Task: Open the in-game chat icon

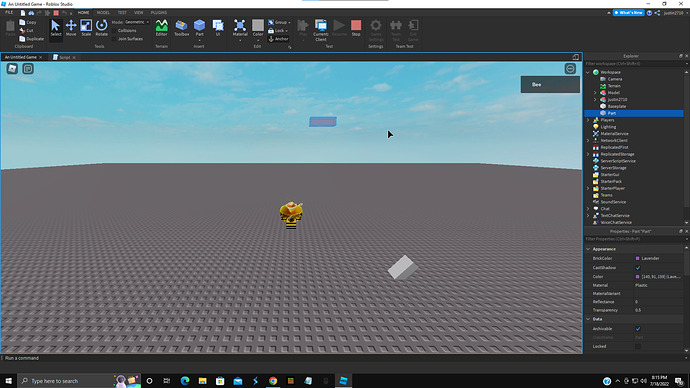Action: click(x=28, y=69)
